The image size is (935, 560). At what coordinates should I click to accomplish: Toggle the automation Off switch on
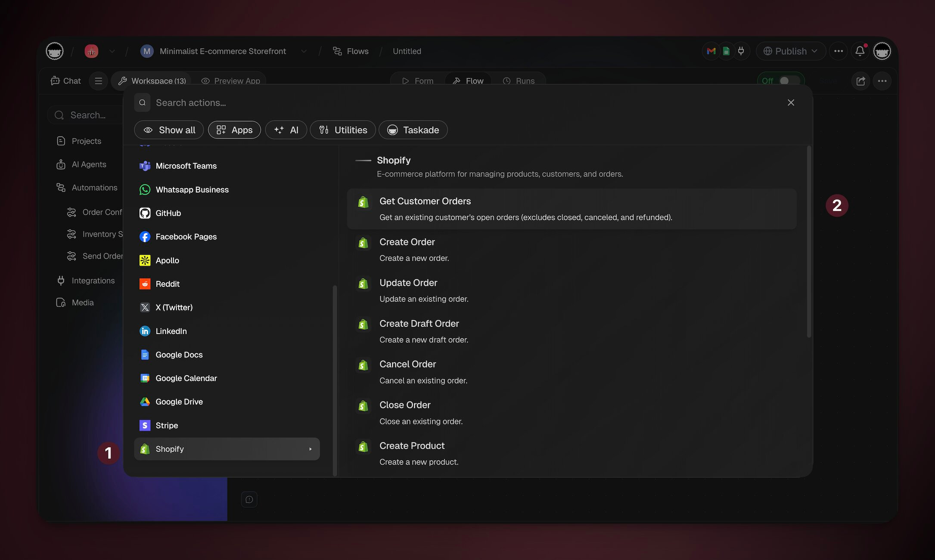pyautogui.click(x=789, y=81)
